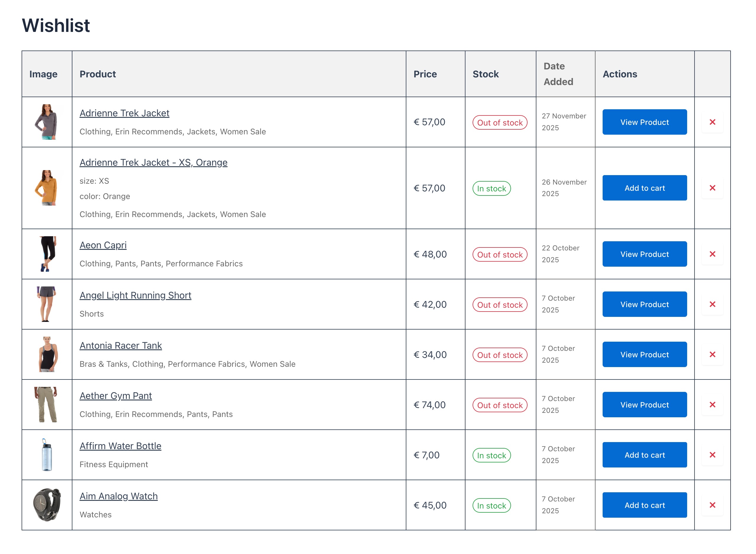Screen dimensions: 756x554
Task: Click View Product for Antonia Racer Tank
Action: (x=644, y=354)
